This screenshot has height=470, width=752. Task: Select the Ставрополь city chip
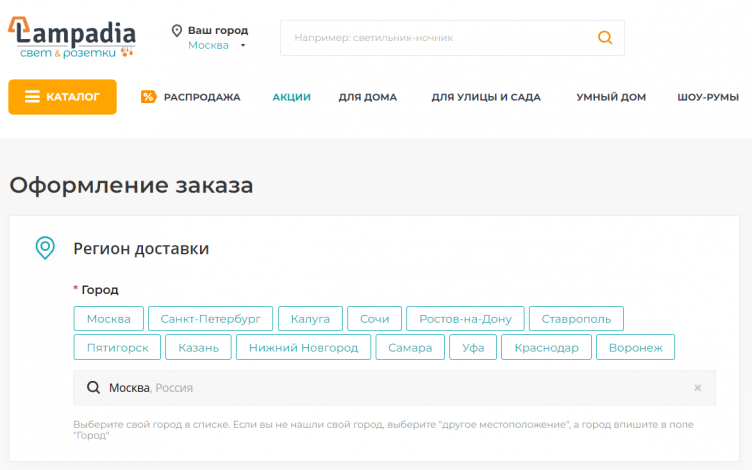[576, 319]
